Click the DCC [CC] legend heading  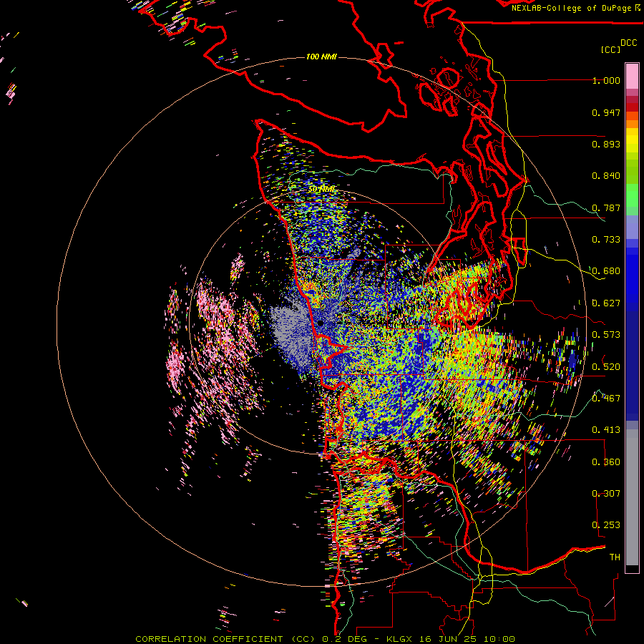point(618,46)
